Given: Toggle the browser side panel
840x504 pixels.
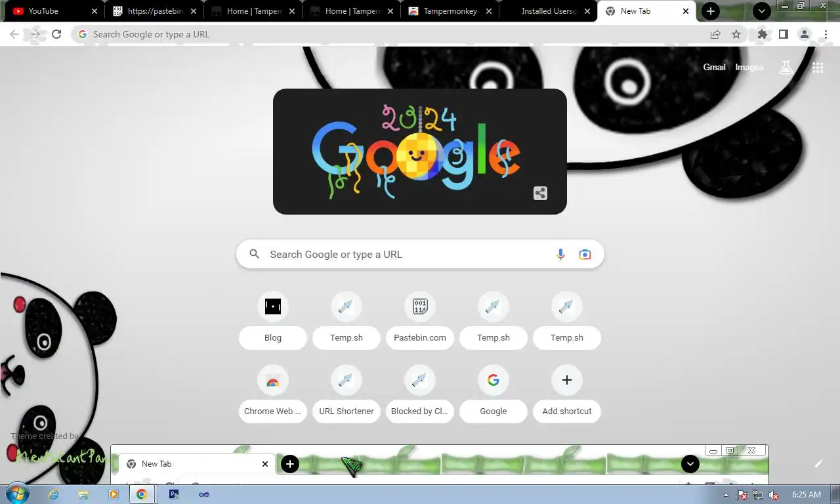Looking at the screenshot, I should coord(784,34).
